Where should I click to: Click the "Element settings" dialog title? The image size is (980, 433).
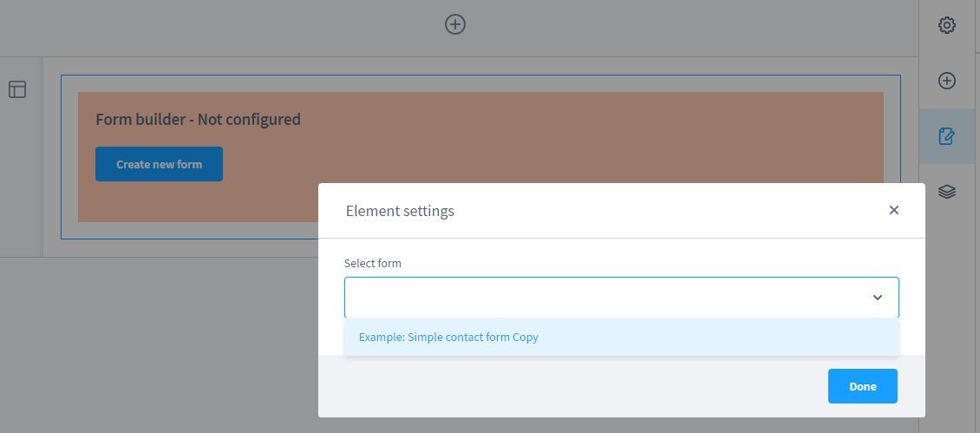pos(400,211)
